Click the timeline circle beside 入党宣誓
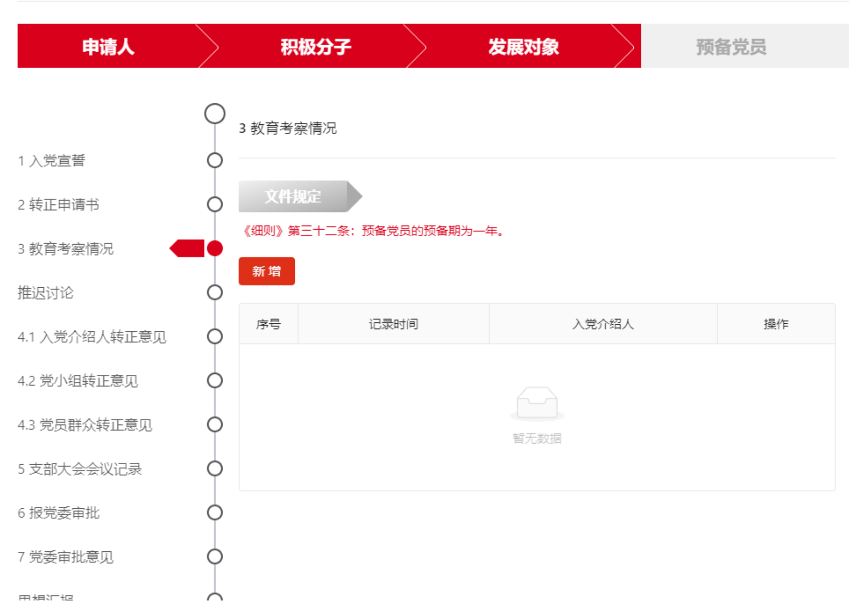The width and height of the screenshot is (868, 601). [215, 160]
